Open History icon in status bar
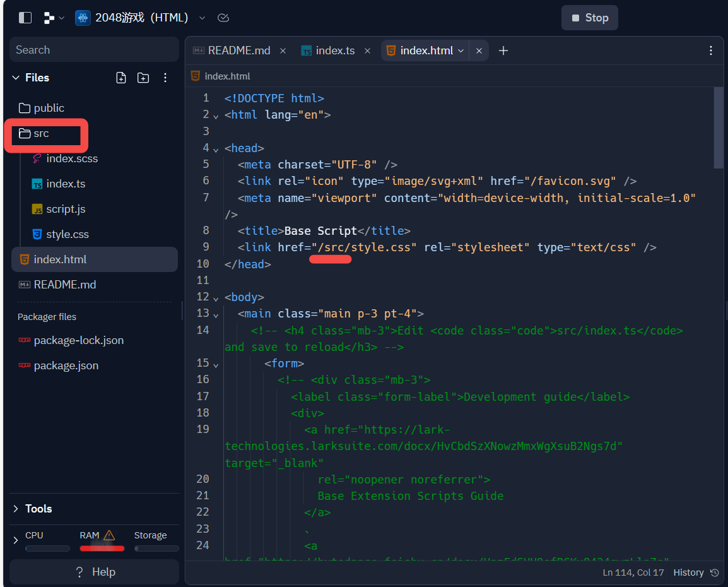 click(715, 572)
